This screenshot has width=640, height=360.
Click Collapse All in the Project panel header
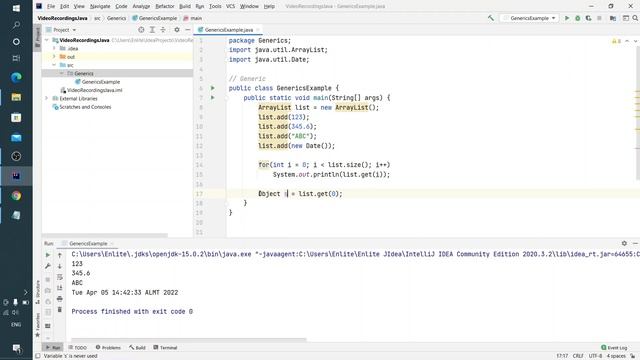163,30
